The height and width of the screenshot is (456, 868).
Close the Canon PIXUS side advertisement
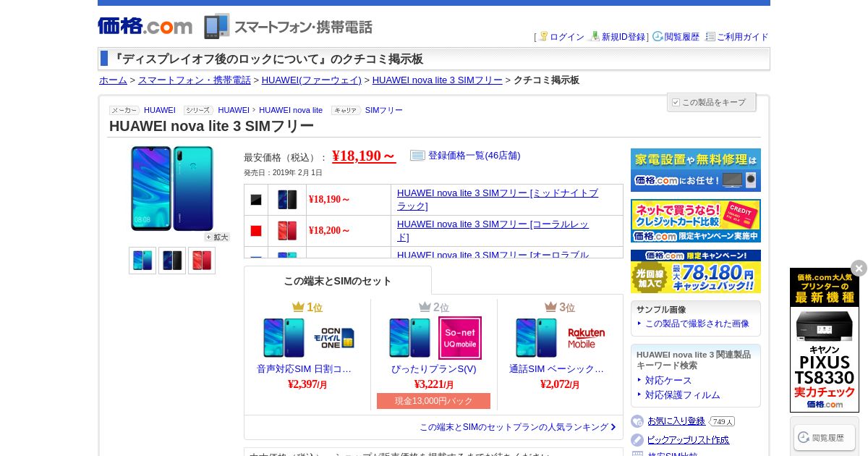click(859, 268)
